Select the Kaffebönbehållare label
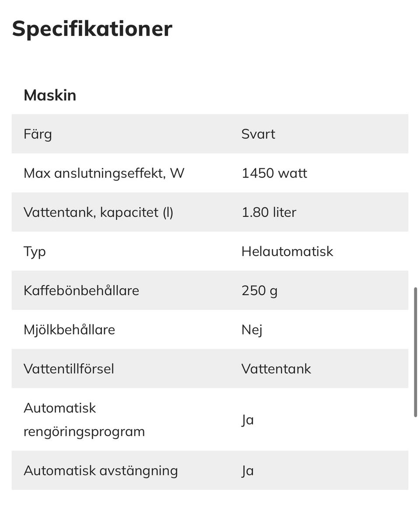420x528 pixels. pos(81,291)
